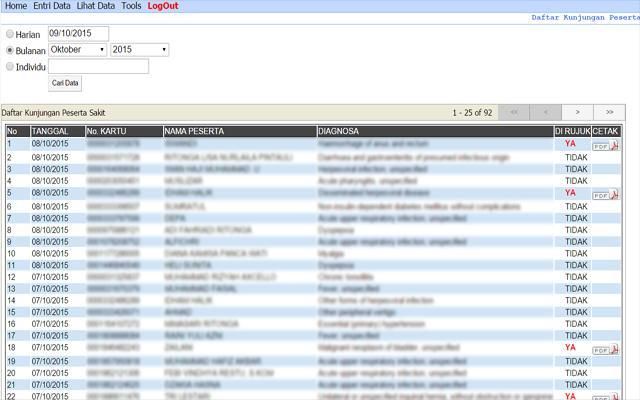Viewport: 640px width, 400px height.
Task: Open the 2015 year dropdown
Action: coord(138,49)
